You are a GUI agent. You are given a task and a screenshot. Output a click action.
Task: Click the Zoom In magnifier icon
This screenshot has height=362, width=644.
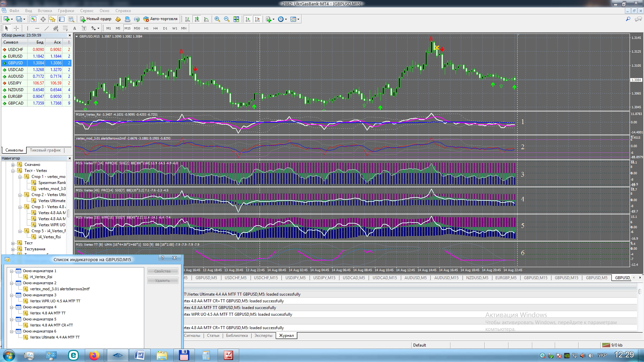point(217,19)
